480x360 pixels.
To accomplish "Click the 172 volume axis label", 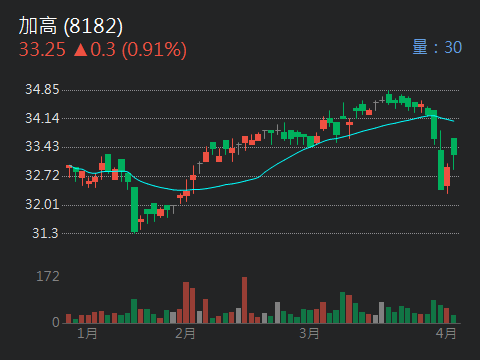I will point(48,276).
